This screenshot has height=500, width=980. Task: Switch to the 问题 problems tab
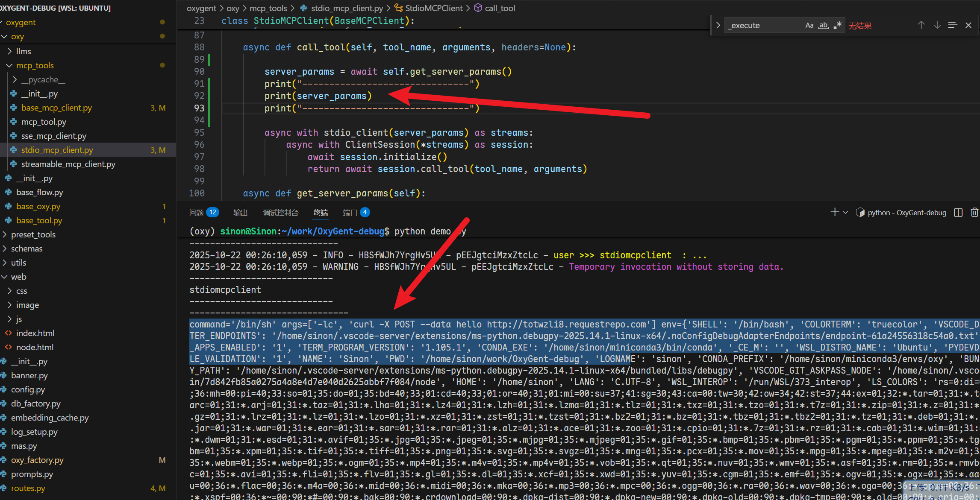197,213
